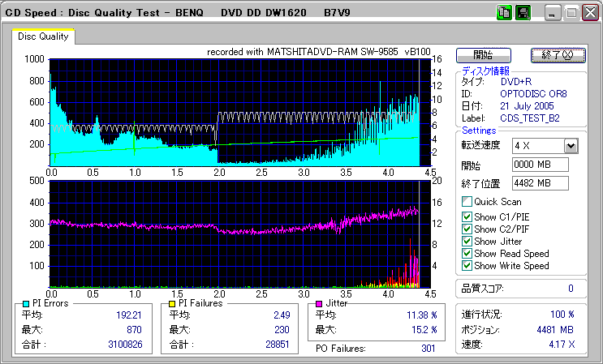603x364 pixels.
Task: Turn off Show Read Speed
Action: (x=467, y=253)
